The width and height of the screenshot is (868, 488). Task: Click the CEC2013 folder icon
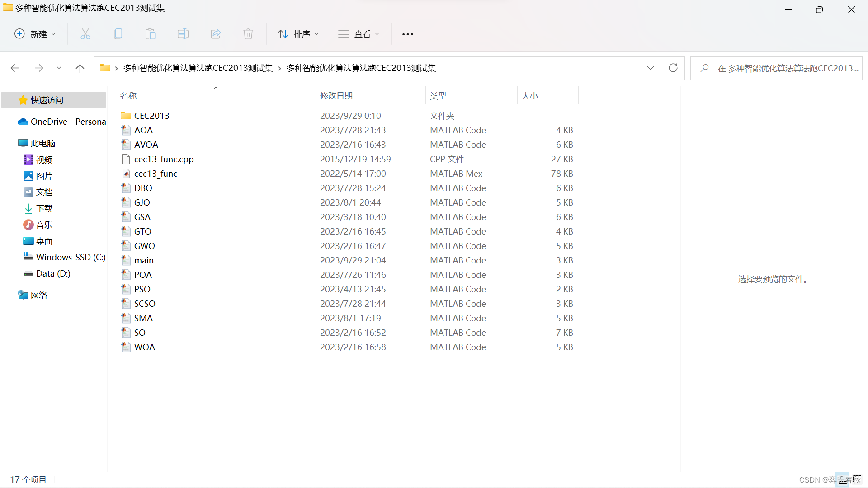pos(126,116)
